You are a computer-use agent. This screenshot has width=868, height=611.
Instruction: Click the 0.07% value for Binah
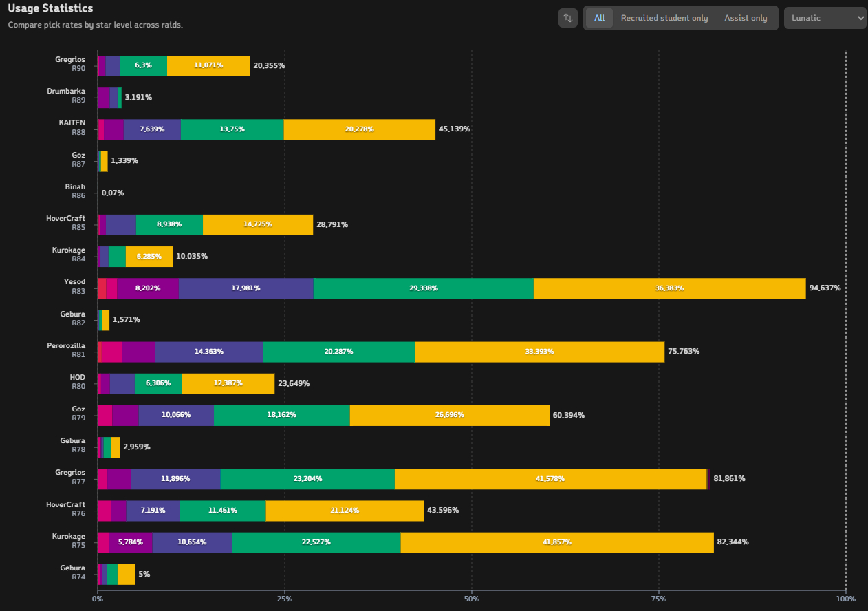(113, 193)
